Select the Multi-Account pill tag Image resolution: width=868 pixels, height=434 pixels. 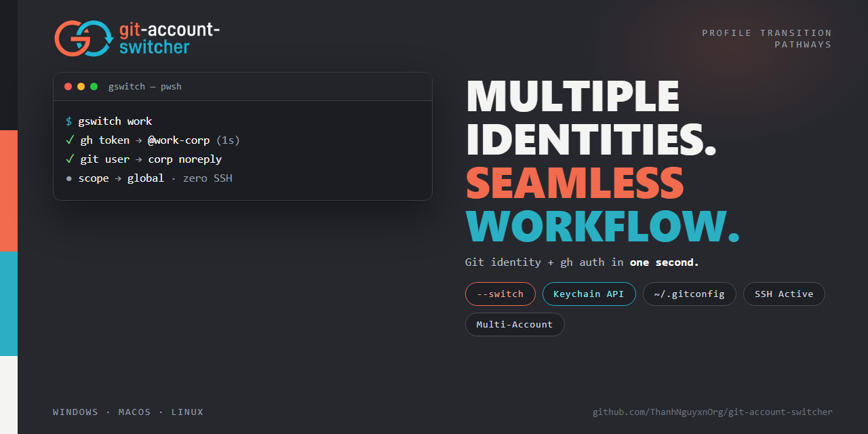(x=515, y=324)
